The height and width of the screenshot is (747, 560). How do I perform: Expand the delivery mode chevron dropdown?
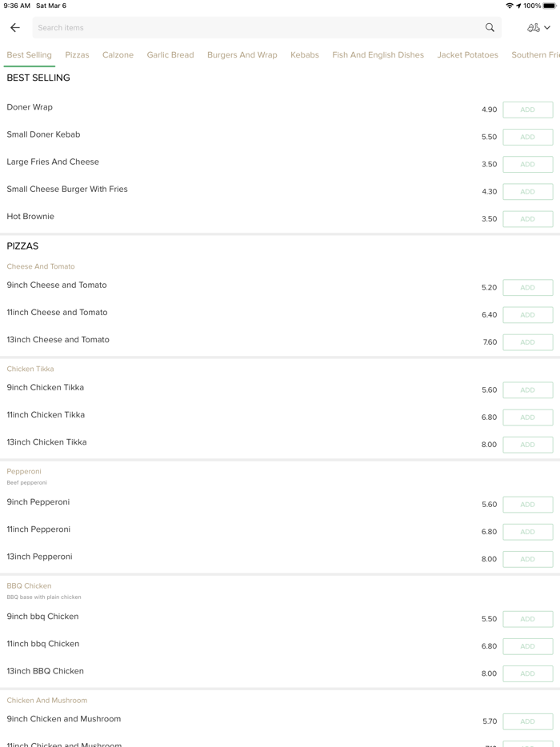tap(547, 28)
